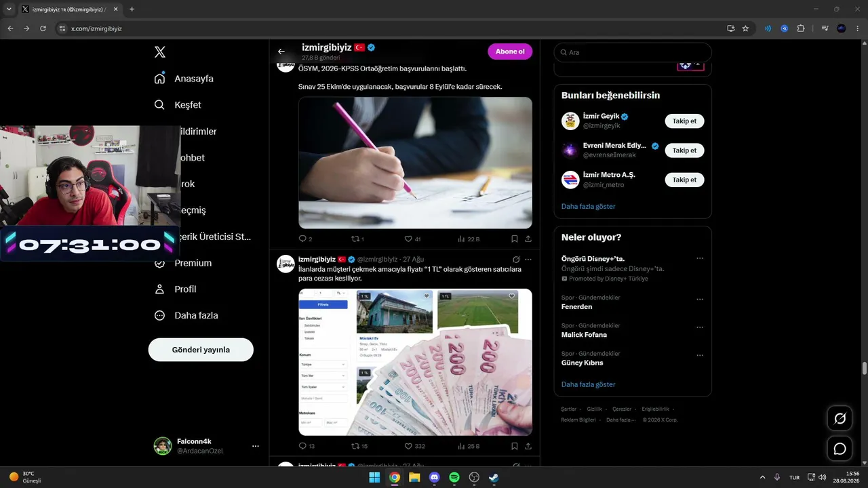
Task: Go back using the profile header arrow
Action: coord(281,52)
